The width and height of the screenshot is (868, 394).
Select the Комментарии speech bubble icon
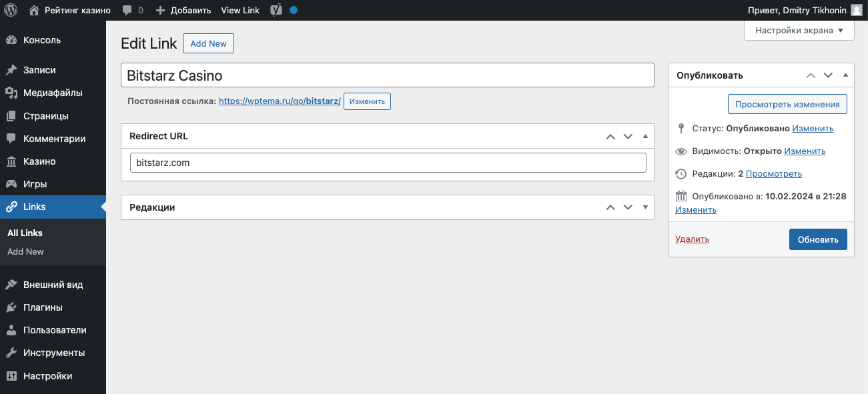coord(15,138)
